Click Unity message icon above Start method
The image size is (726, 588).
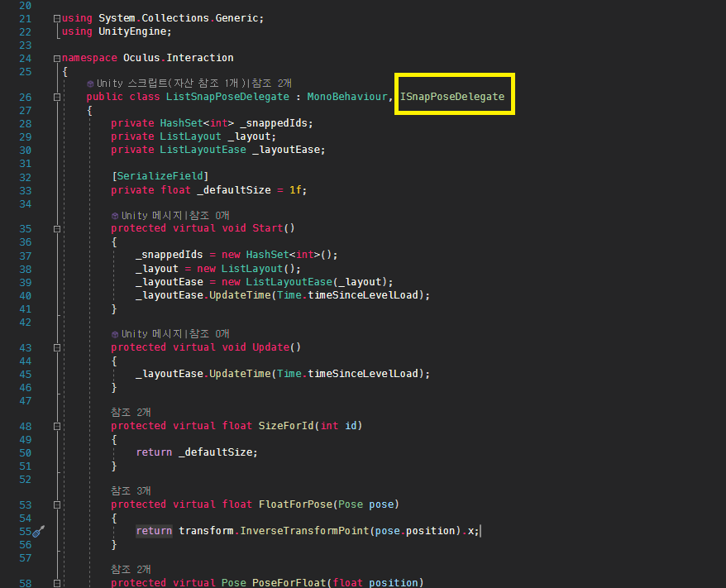pyautogui.click(x=115, y=216)
